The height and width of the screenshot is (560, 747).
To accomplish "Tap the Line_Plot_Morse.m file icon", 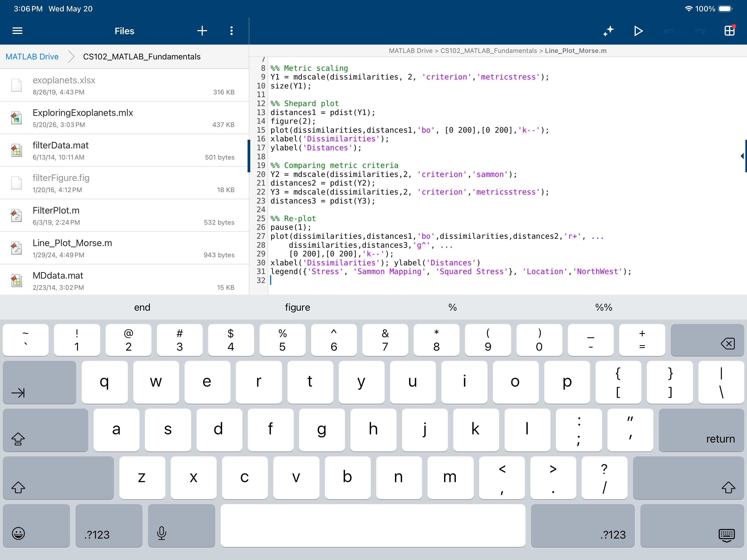I will tap(16, 248).
